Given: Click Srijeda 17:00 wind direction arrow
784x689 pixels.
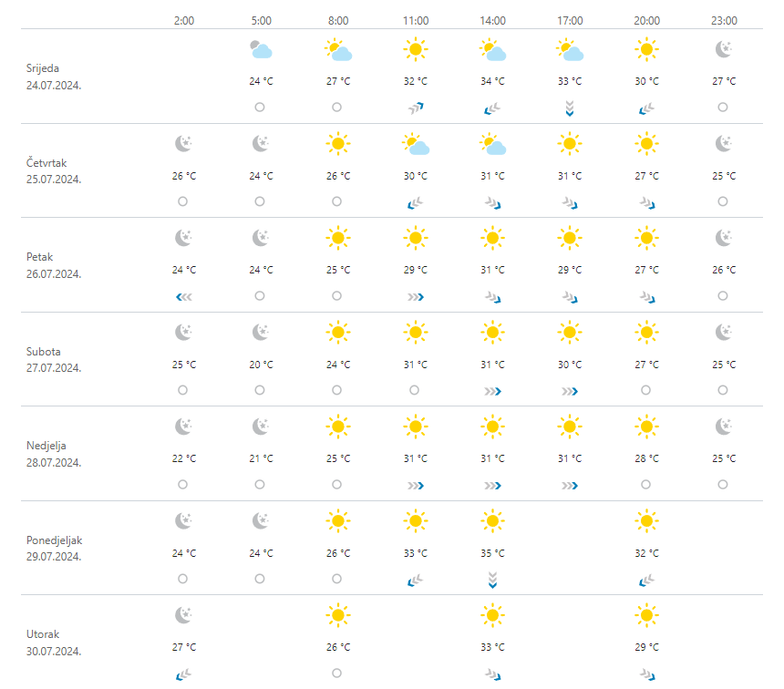Looking at the screenshot, I should [569, 108].
